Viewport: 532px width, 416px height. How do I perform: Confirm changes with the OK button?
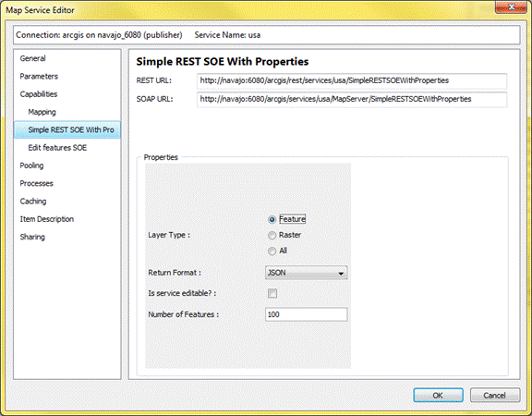tap(438, 396)
